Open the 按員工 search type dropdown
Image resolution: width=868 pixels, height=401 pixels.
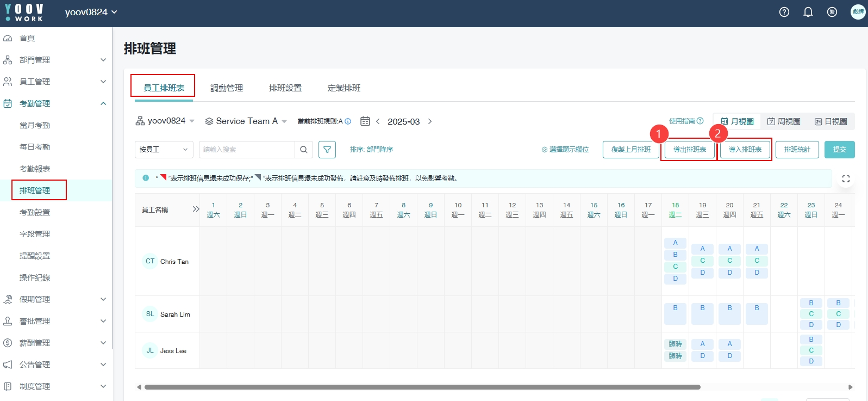[164, 150]
